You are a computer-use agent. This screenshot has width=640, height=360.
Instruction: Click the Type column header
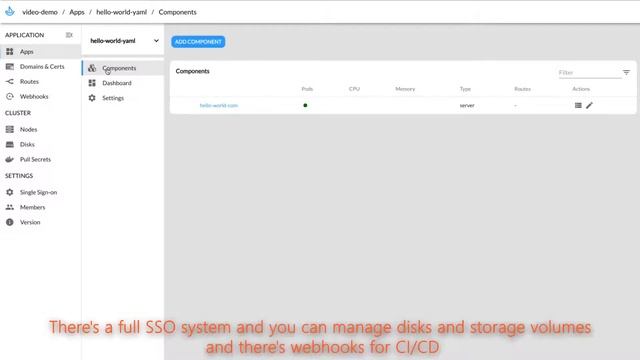point(465,89)
